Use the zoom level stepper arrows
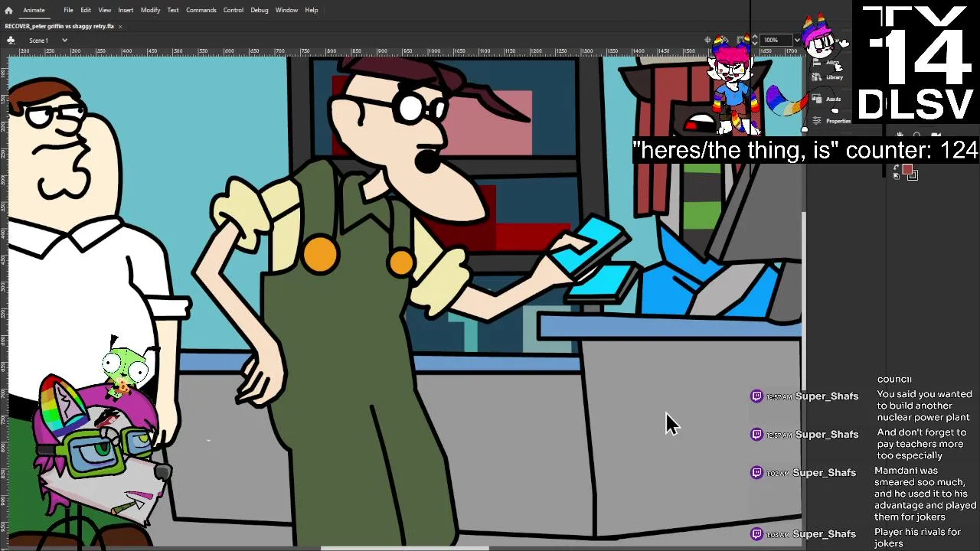 tap(755, 40)
